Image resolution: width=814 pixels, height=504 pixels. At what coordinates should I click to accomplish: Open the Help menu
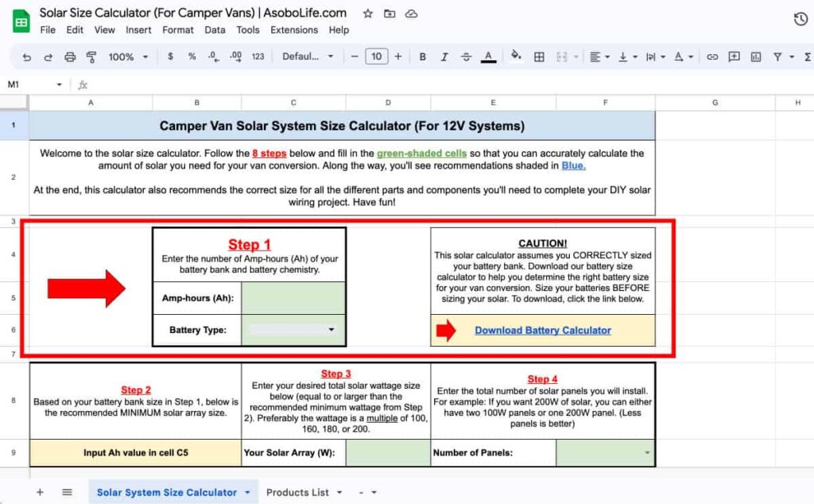[x=339, y=30]
